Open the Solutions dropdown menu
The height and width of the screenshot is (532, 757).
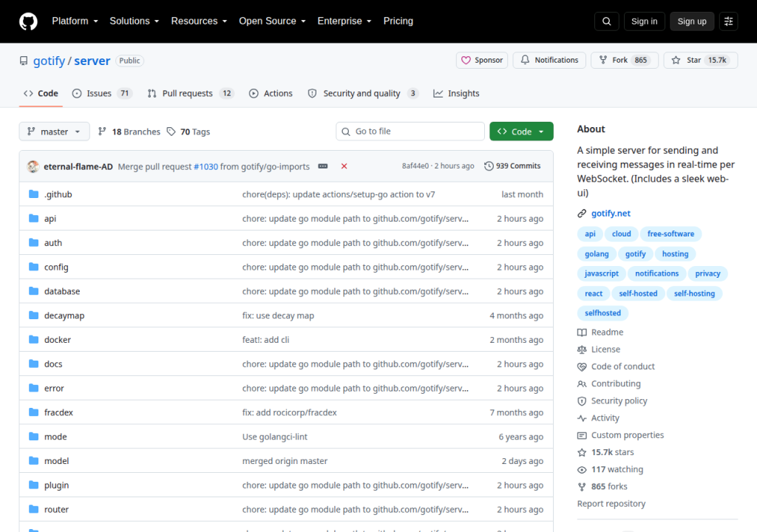point(135,21)
